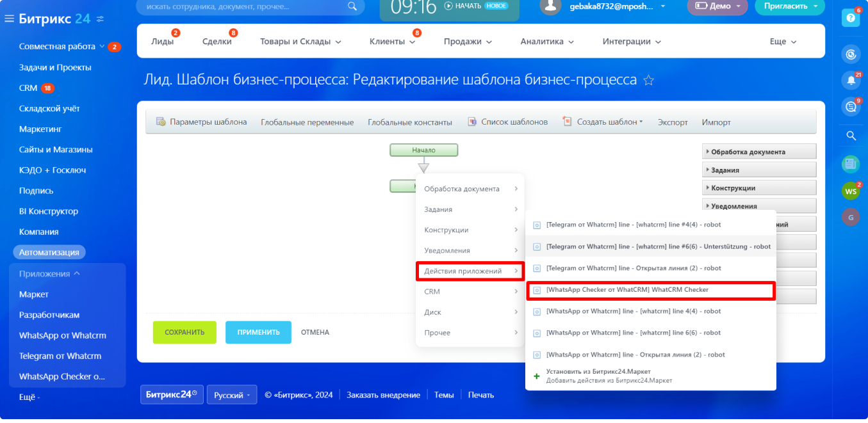This screenshot has width=868, height=423.
Task: Click the search magnifier in the right sidebar
Action: [851, 136]
